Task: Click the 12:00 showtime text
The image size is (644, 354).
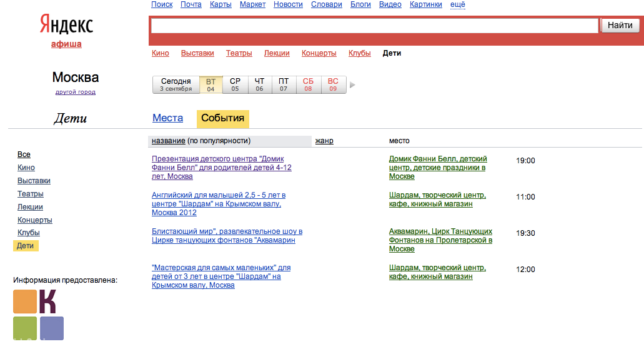Action: coord(525,270)
